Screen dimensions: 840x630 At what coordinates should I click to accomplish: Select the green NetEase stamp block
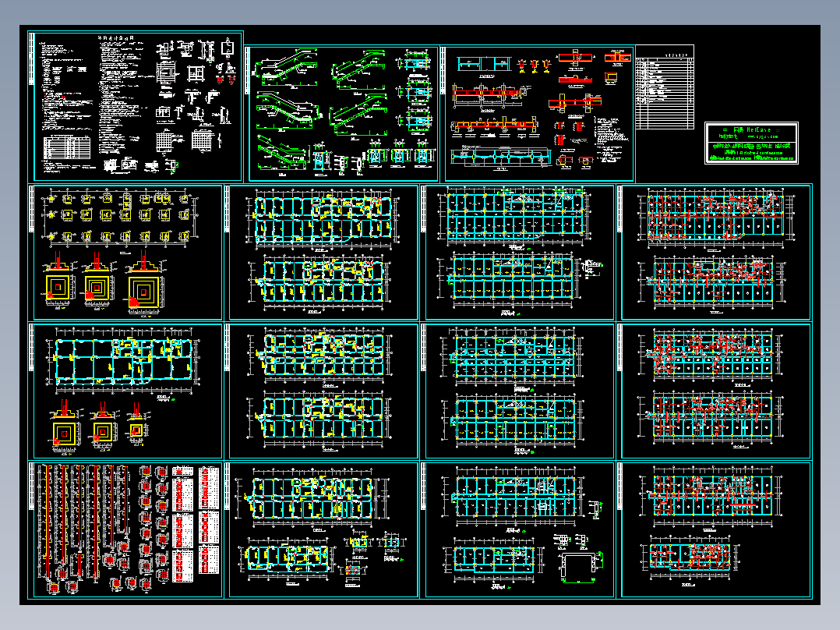[751, 143]
